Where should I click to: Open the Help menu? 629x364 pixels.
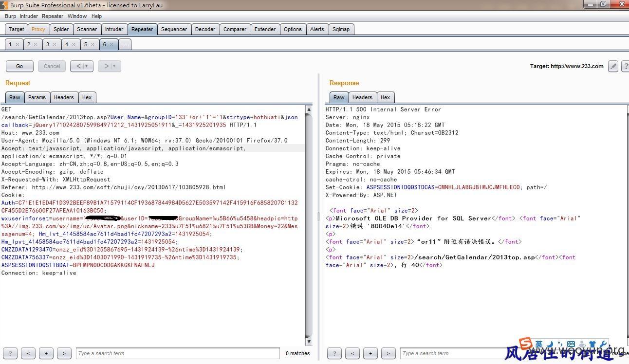(97, 16)
